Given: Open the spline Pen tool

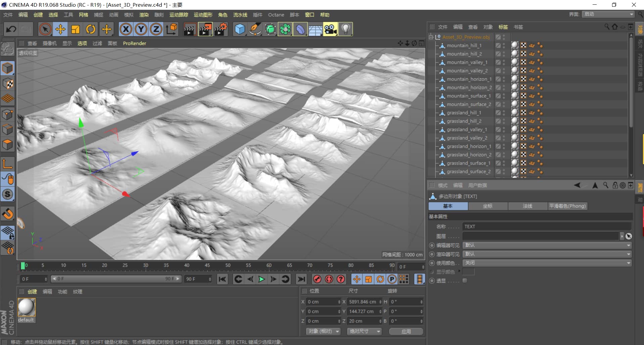Looking at the screenshot, I should 255,29.
